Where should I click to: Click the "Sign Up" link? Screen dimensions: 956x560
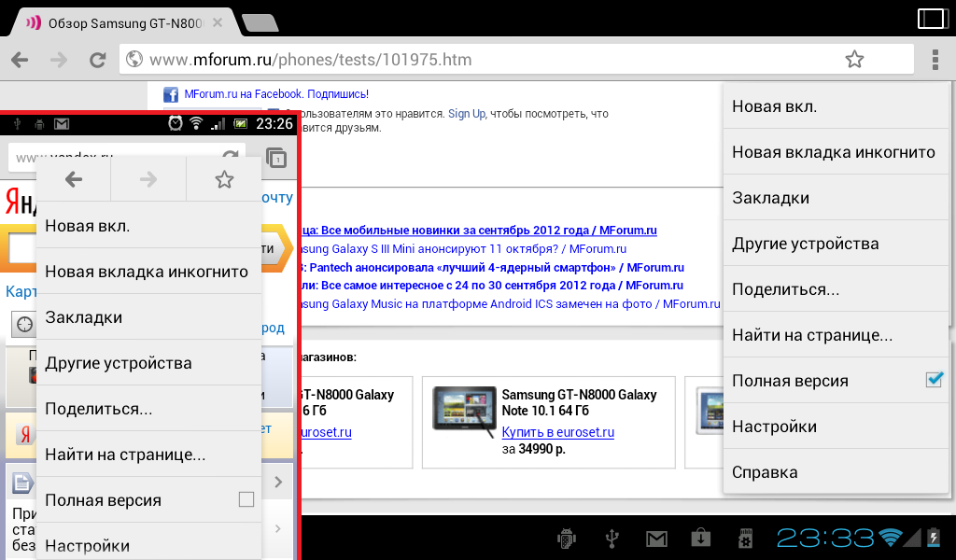coord(466,114)
